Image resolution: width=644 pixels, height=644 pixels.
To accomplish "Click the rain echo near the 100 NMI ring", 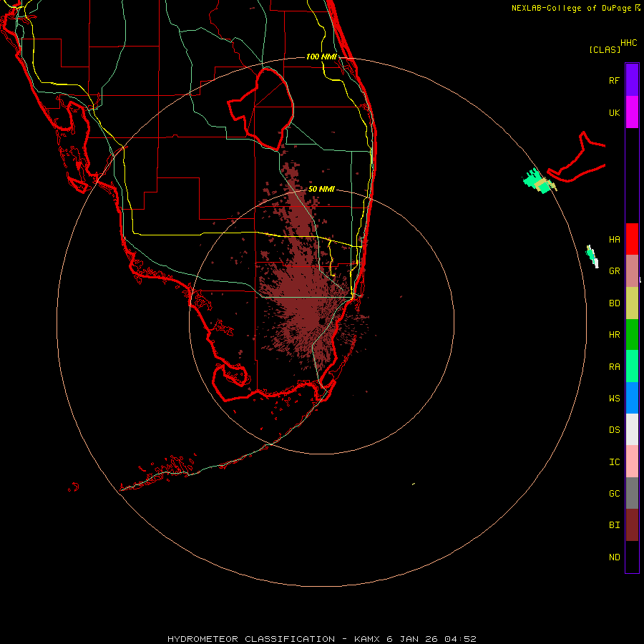I will 539,182.
